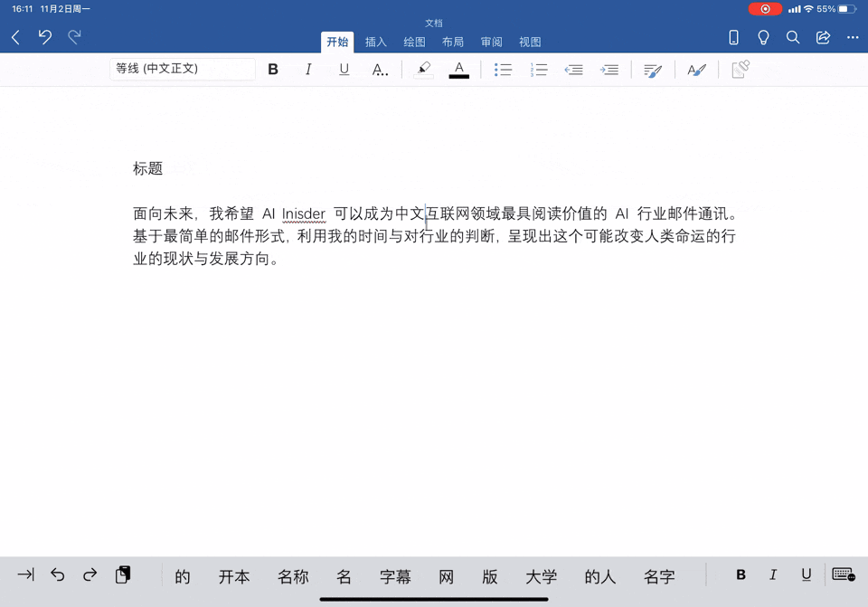Toggle Italic in keyboard shortcut bar
Viewport: 868px width, 607px height.
click(x=773, y=574)
